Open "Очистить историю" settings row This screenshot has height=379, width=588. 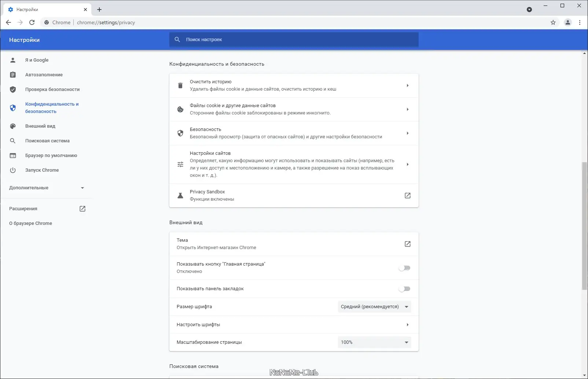click(x=294, y=85)
